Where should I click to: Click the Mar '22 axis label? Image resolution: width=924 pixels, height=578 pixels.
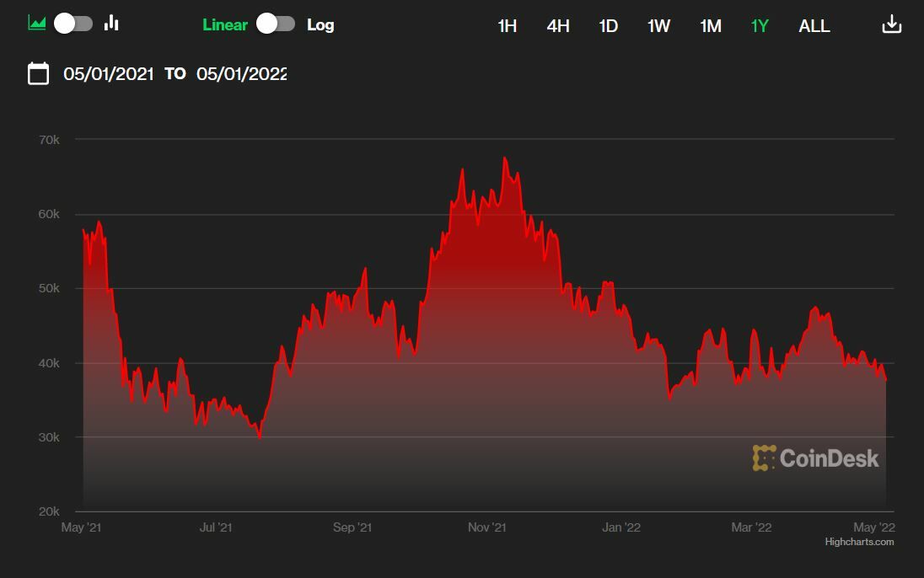751,527
